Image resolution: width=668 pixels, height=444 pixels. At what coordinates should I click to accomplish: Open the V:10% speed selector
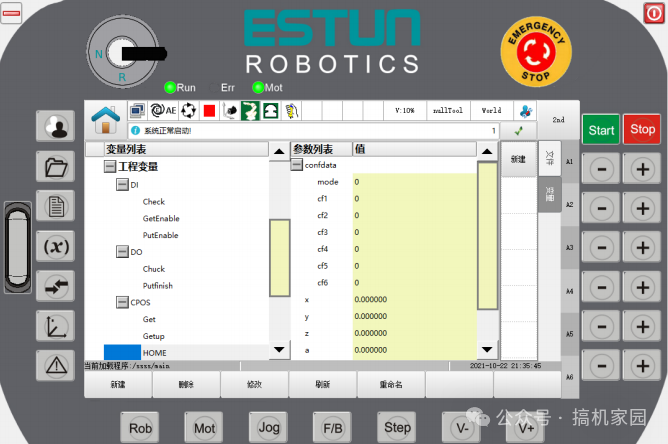point(405,111)
